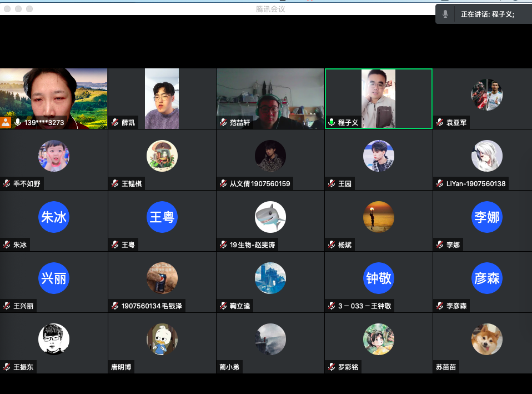The height and width of the screenshot is (394, 532).
Task: Click the Shiba dog avatar of 苏苗苗
Action: coord(486,339)
